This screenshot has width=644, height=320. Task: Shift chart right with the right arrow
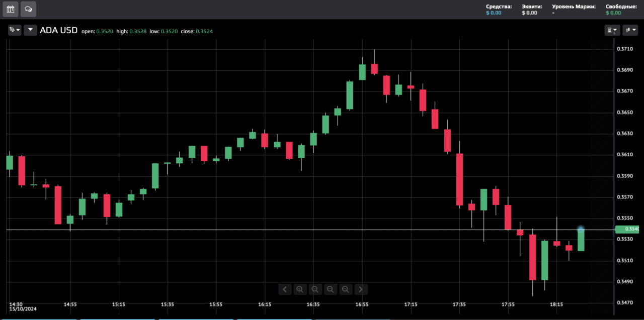tap(361, 289)
